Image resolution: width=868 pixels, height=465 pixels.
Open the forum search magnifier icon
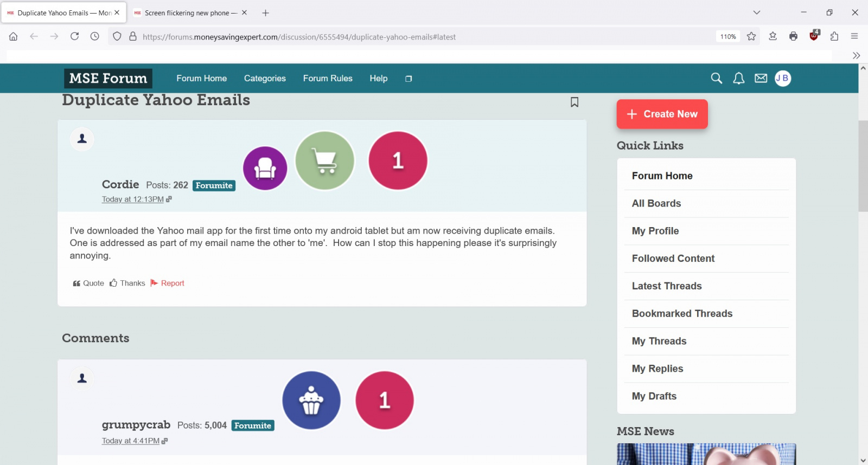716,79
